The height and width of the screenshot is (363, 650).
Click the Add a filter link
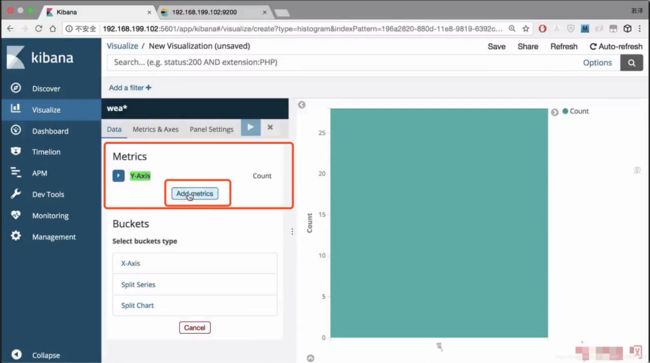pos(130,88)
